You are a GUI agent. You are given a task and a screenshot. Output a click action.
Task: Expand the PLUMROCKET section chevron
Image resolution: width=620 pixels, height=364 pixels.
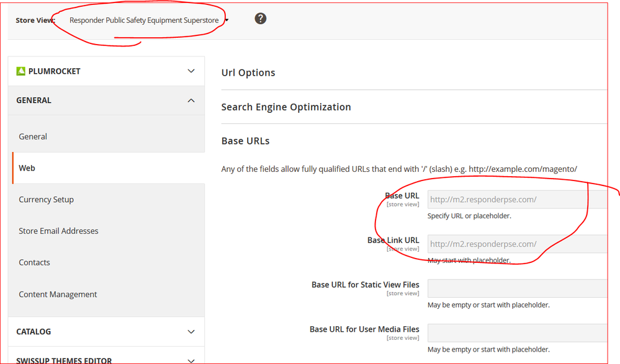click(191, 71)
